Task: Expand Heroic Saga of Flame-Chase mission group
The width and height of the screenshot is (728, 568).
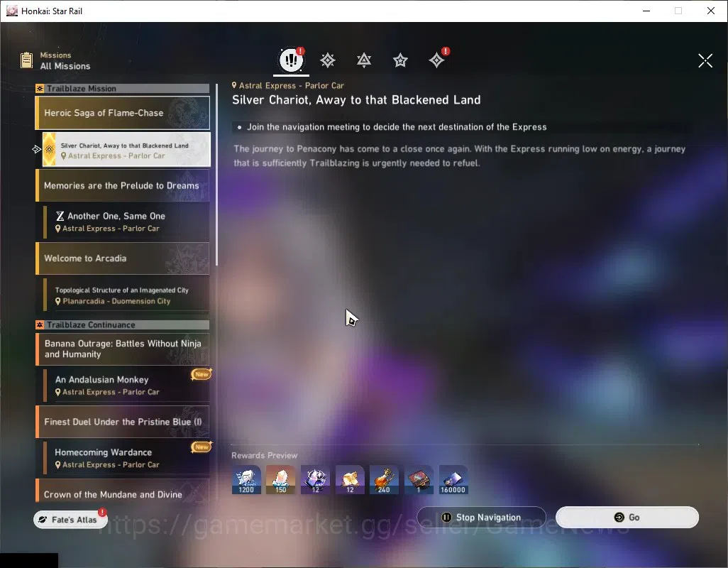Action: point(123,113)
